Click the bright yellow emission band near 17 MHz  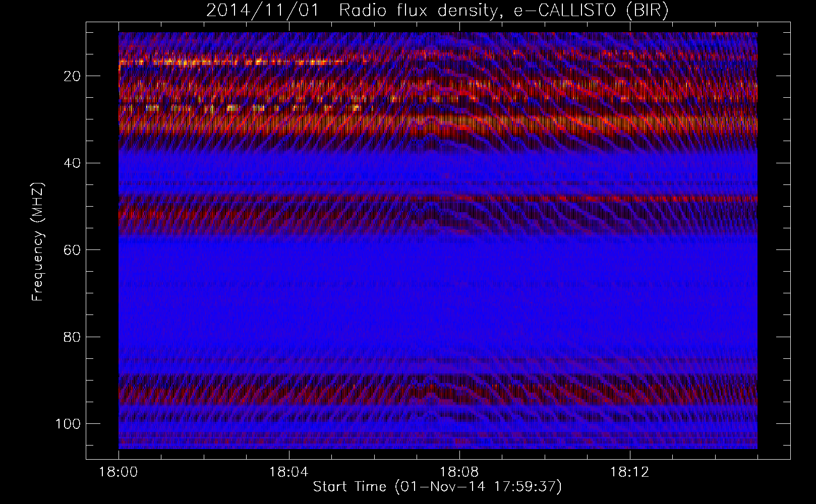232,62
